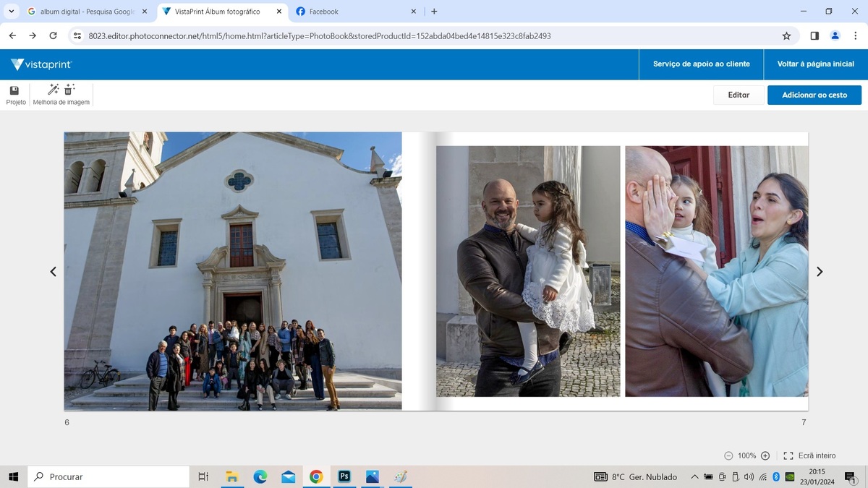Show hidden system tray icons
Viewport: 868px width, 488px height.
[694, 477]
